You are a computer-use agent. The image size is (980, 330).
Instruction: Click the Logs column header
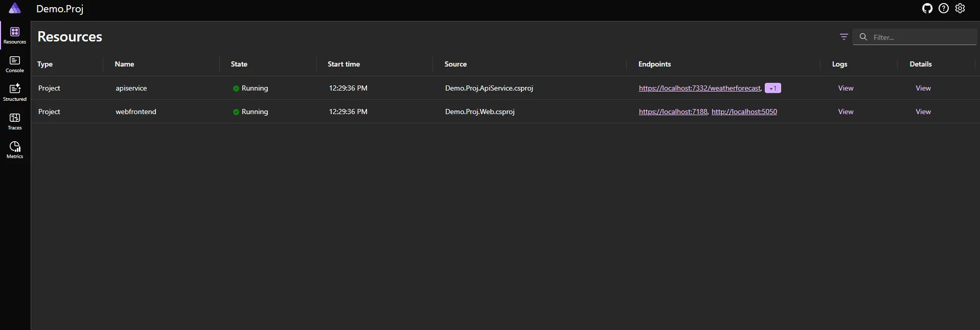tap(839, 64)
